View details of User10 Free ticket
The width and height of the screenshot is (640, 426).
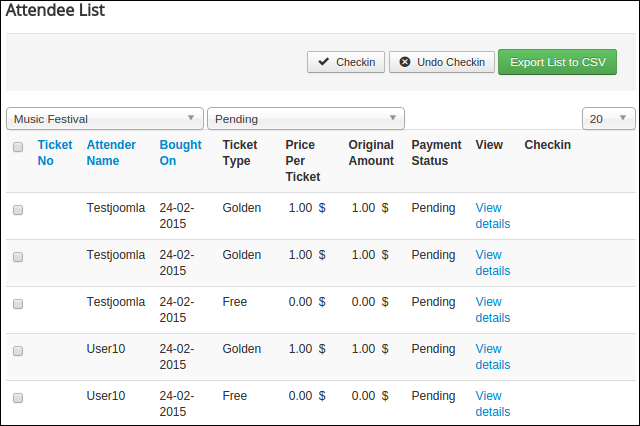coord(492,404)
